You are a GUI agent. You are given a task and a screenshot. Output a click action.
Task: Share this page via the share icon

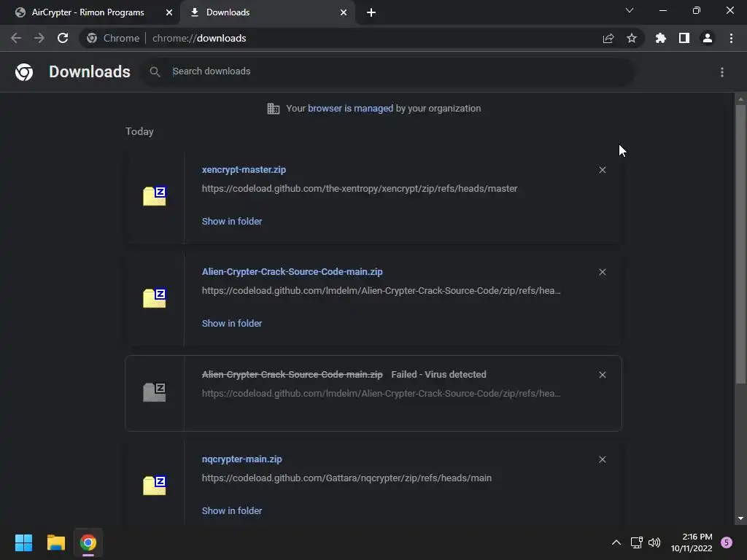(608, 38)
